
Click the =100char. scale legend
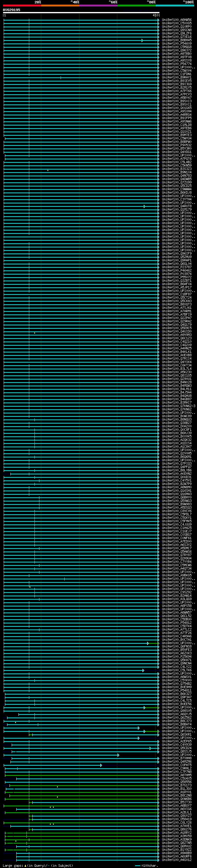point(146,865)
